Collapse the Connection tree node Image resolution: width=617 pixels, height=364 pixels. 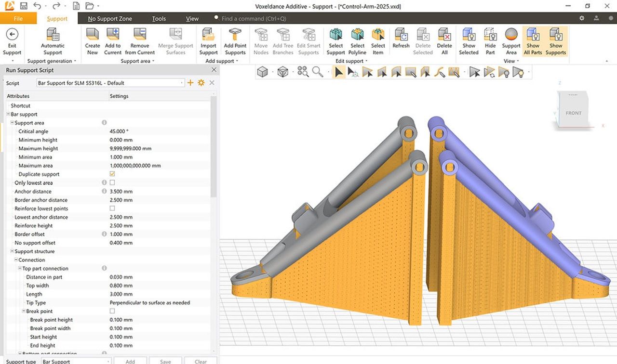(x=16, y=260)
